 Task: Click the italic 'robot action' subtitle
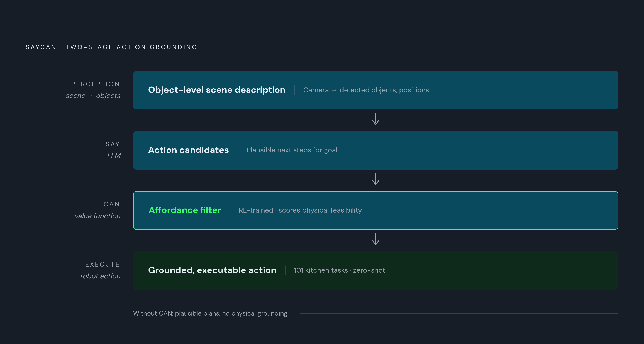click(x=101, y=276)
